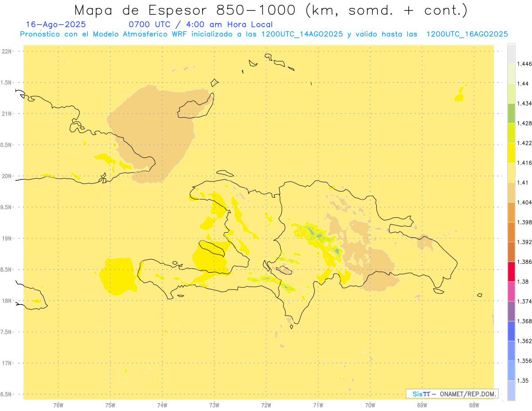Click the latitude label '17N'

click(x=8, y=363)
